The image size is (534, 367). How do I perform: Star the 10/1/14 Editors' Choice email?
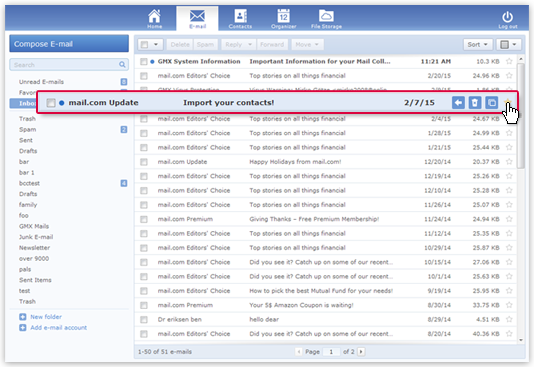click(509, 276)
